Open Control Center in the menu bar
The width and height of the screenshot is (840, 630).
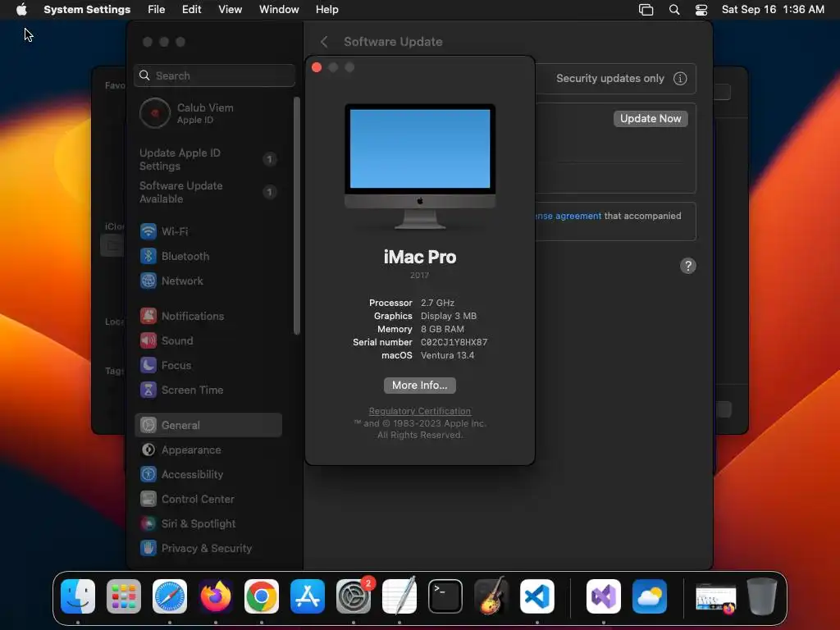point(701,10)
